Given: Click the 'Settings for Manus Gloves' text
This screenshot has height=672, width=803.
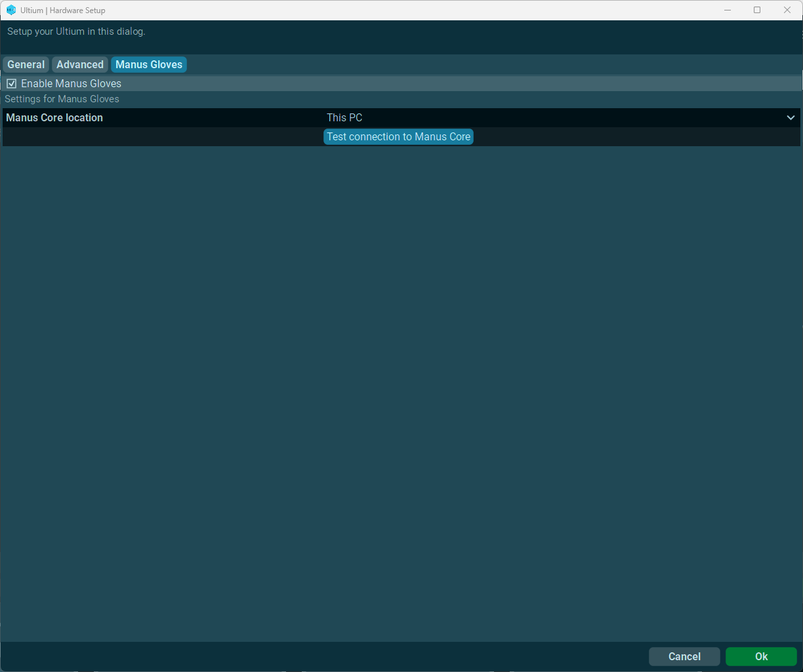Looking at the screenshot, I should 62,99.
